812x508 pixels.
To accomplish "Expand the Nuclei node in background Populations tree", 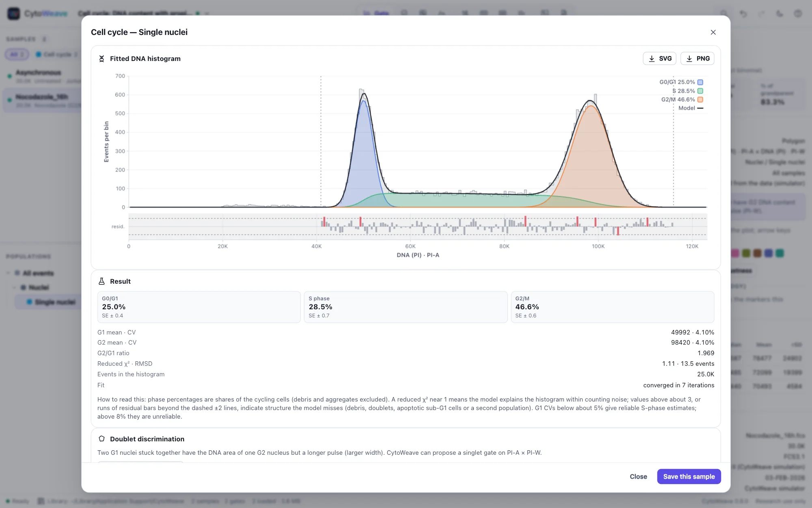I will click(14, 288).
